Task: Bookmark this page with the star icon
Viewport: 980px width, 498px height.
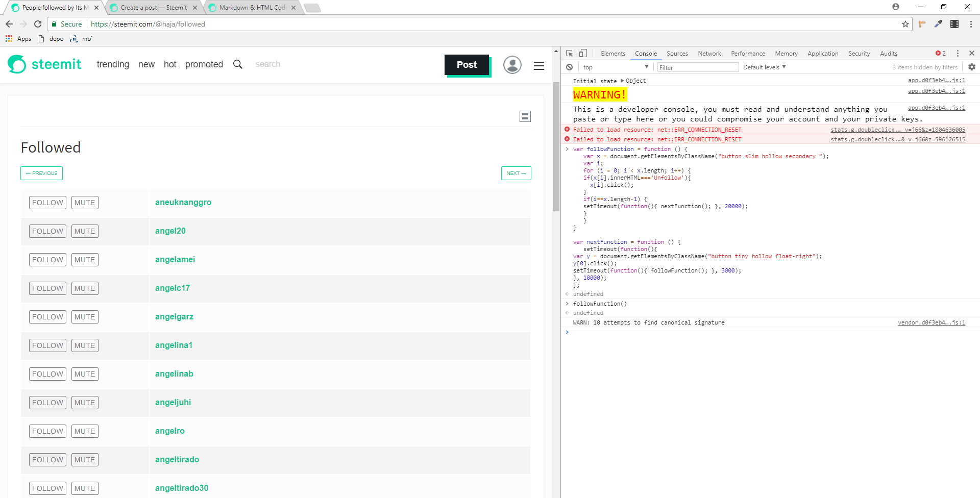Action: tap(905, 24)
